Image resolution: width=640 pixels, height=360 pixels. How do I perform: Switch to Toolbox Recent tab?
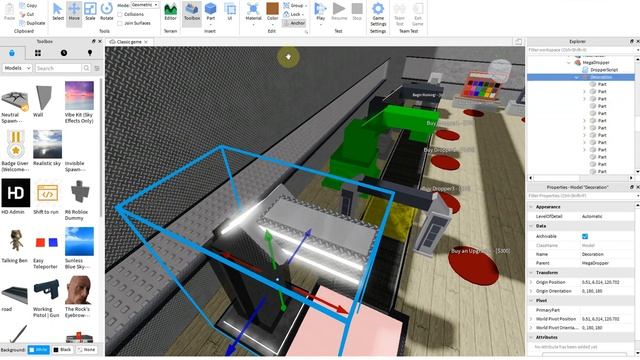coord(64,53)
